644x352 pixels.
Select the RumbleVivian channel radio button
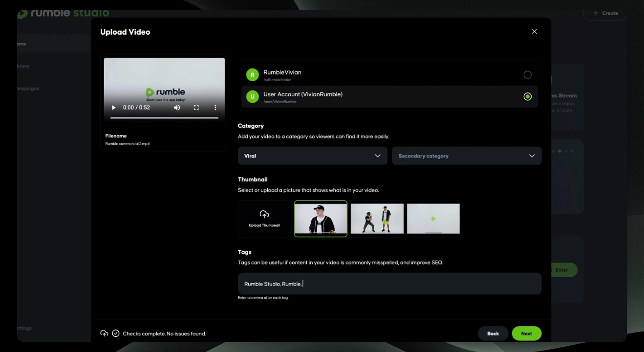pyautogui.click(x=527, y=75)
